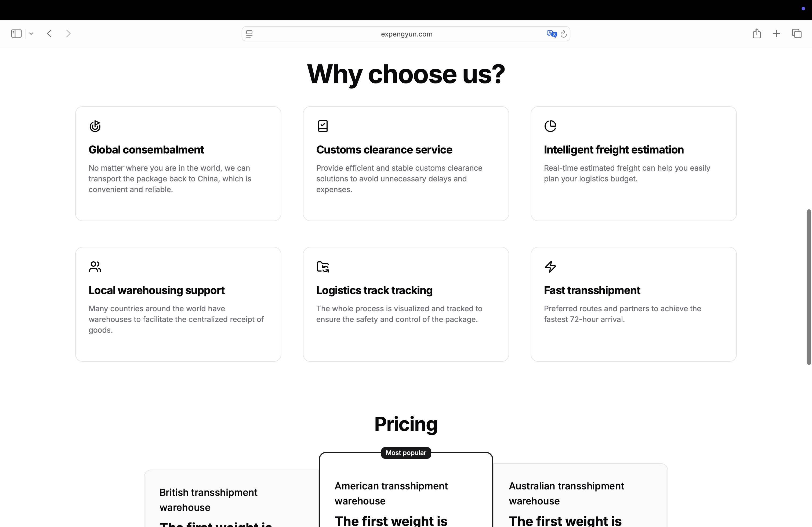The width and height of the screenshot is (812, 527).
Task: Go forward to the next page
Action: click(68, 33)
